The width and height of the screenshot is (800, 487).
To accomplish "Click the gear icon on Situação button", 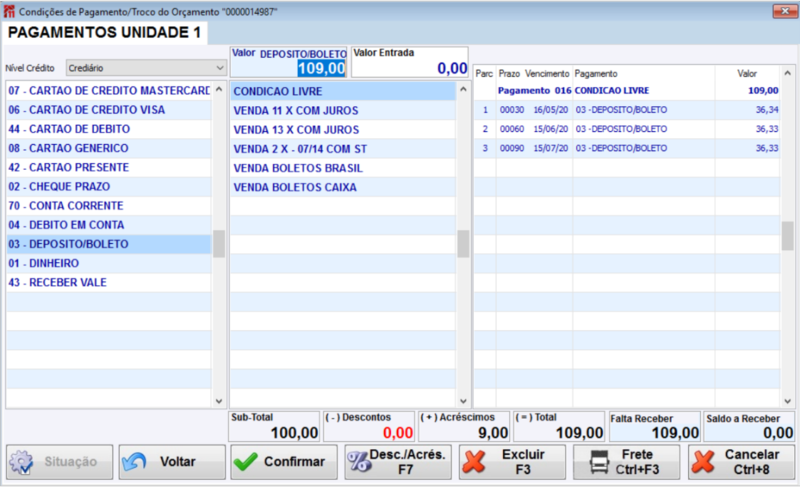I will [22, 462].
